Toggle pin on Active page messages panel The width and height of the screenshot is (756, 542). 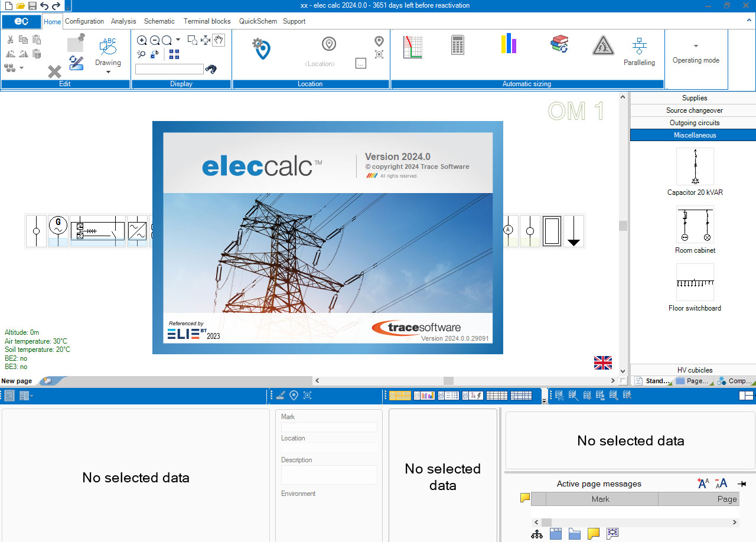[x=742, y=484]
